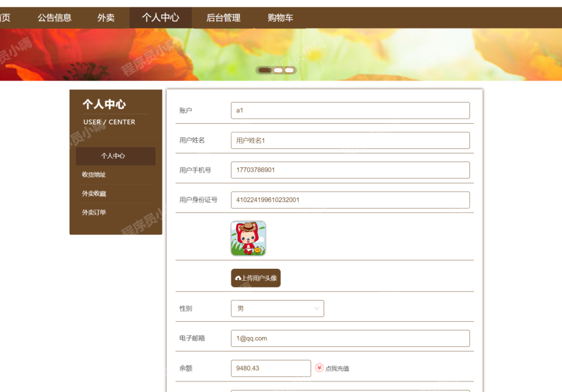The image size is (562, 392).
Task: Open the 性别 gender dropdown
Action: click(x=277, y=308)
